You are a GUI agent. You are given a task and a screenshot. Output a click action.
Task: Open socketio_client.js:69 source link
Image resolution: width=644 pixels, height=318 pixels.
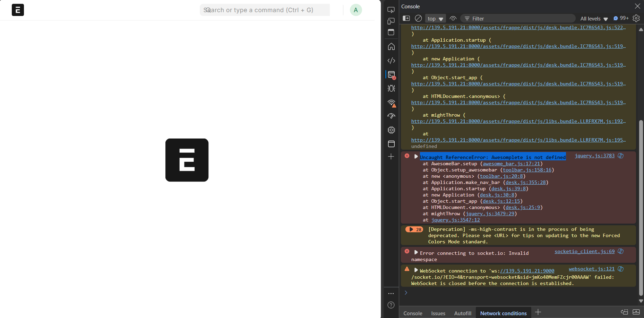[584, 252]
